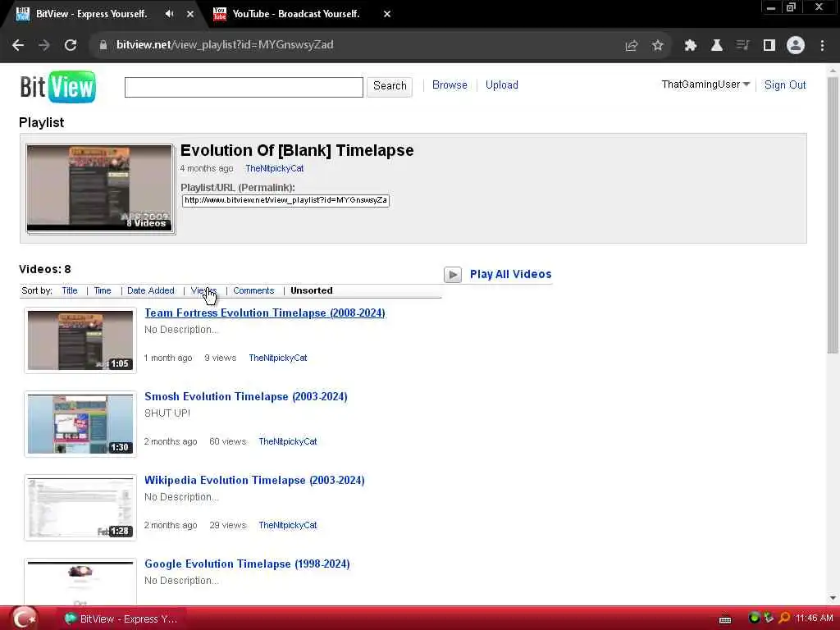Screen dimensions: 840x630
Task: Open Google Evolution Timelapse video thumbnail
Action: tap(80, 582)
